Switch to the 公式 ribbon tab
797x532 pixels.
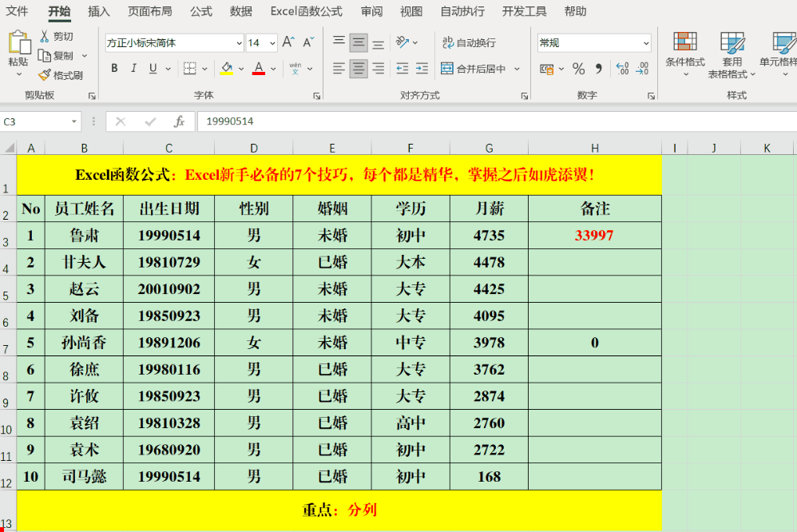click(x=201, y=11)
